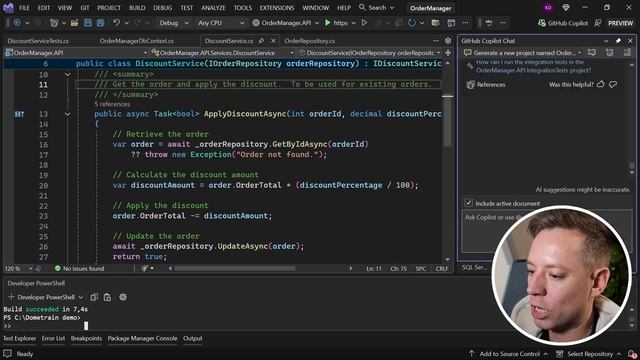Open the OrderManager.API startup project dropdown

point(285,23)
